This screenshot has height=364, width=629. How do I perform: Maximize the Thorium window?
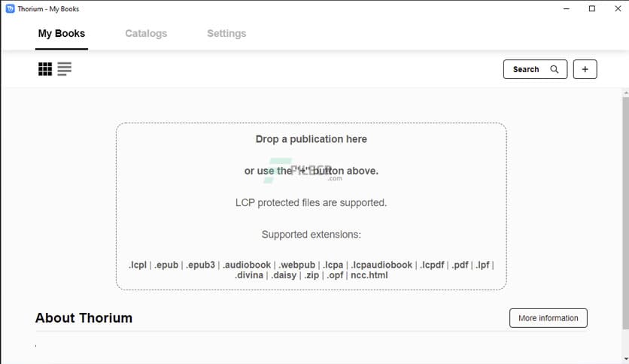click(x=592, y=8)
